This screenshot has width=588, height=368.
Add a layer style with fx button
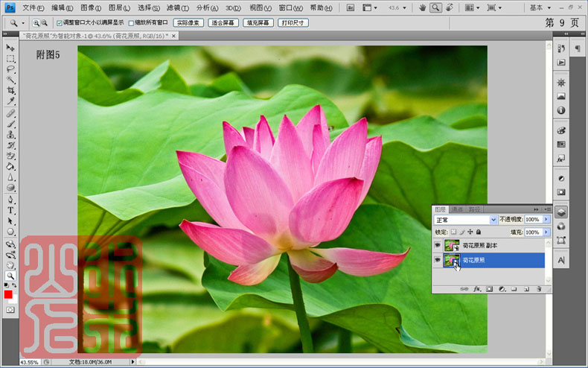click(x=477, y=289)
